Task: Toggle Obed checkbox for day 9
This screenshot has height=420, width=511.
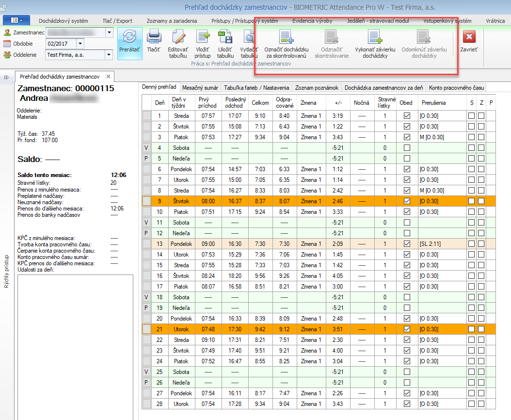Action: [x=407, y=201]
